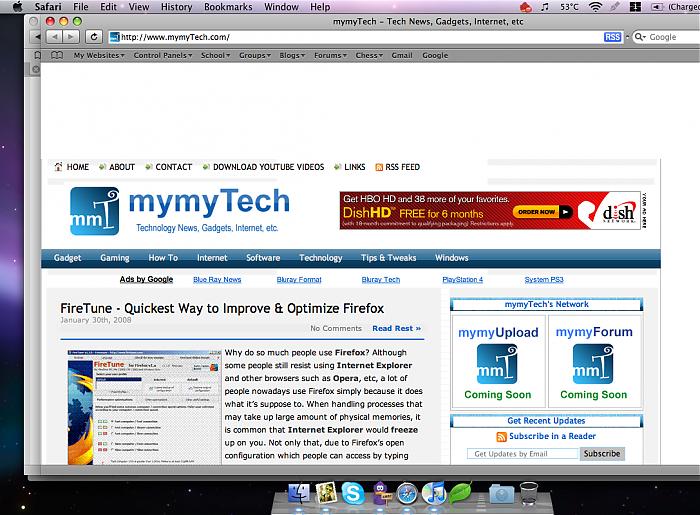This screenshot has width=700, height=515.
Task: Expand the Groups bookmarks dropdown
Action: [255, 55]
